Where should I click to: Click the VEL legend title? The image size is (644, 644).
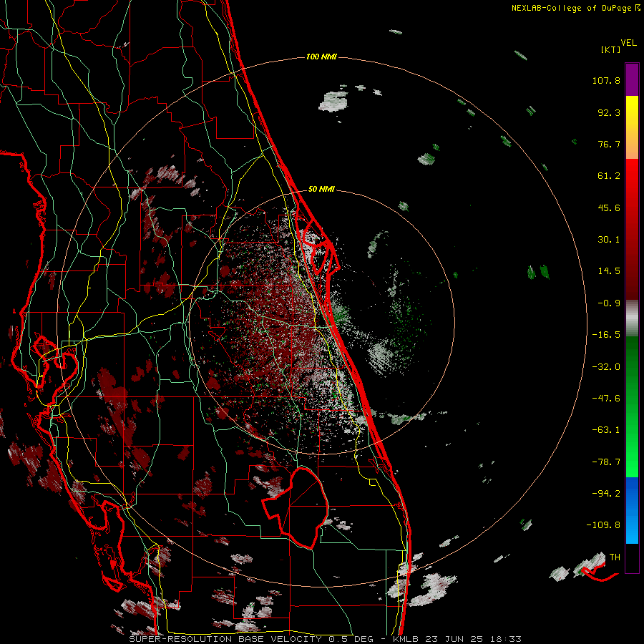point(628,43)
